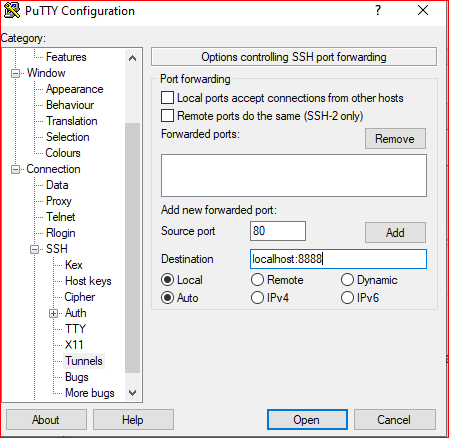Open the Selection category
Screen dimensions: 449x438
(68, 137)
